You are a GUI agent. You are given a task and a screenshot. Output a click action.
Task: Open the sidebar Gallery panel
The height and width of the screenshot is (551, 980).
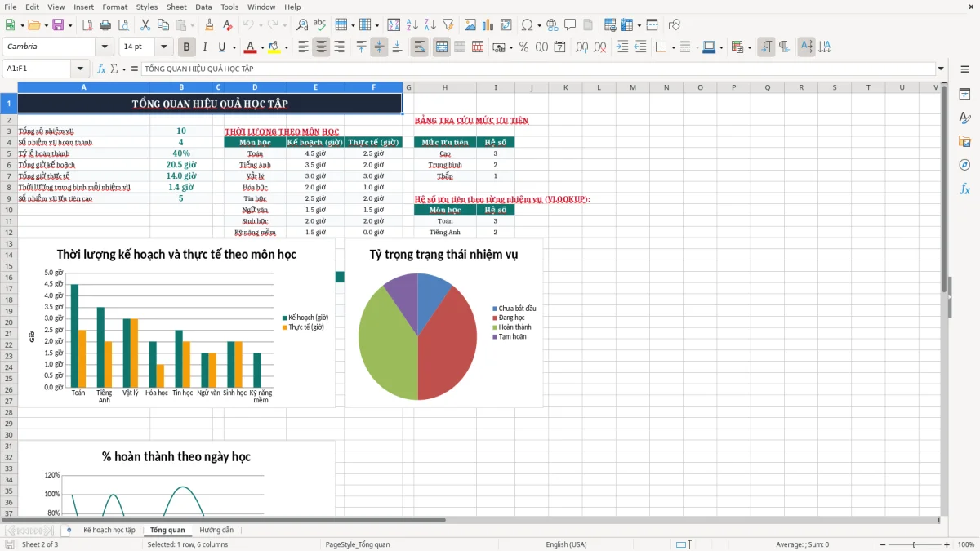[964, 141]
